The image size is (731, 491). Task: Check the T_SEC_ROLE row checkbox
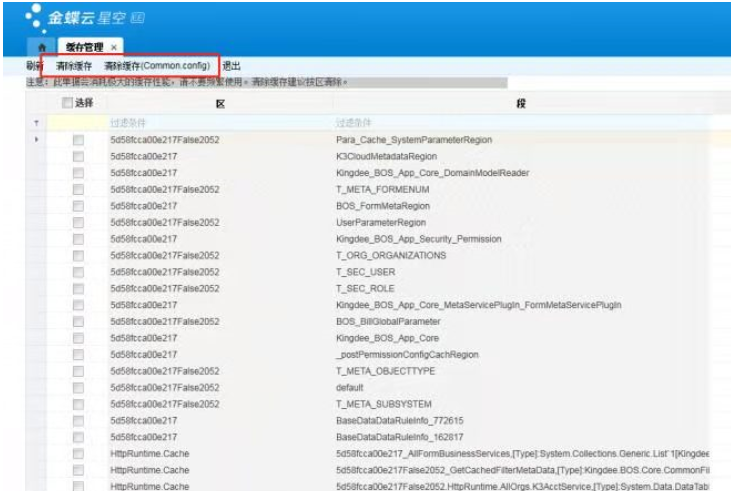[x=78, y=289]
